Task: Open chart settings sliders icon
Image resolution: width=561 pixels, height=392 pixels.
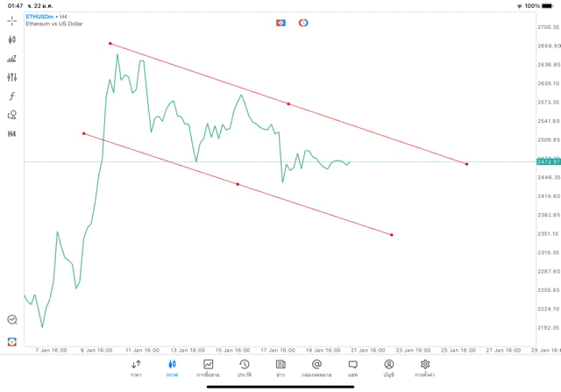Action: [x=12, y=77]
